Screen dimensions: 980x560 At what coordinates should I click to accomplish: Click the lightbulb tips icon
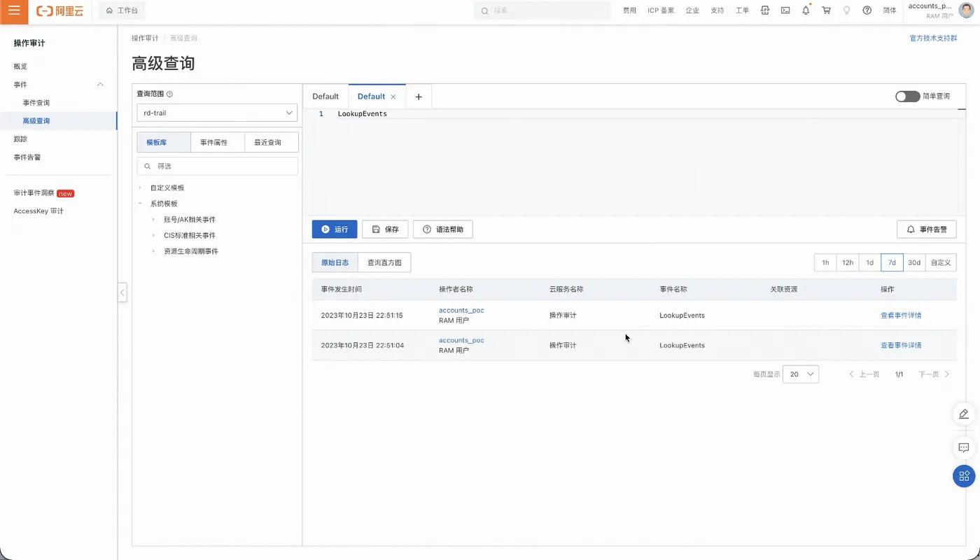coord(846,10)
